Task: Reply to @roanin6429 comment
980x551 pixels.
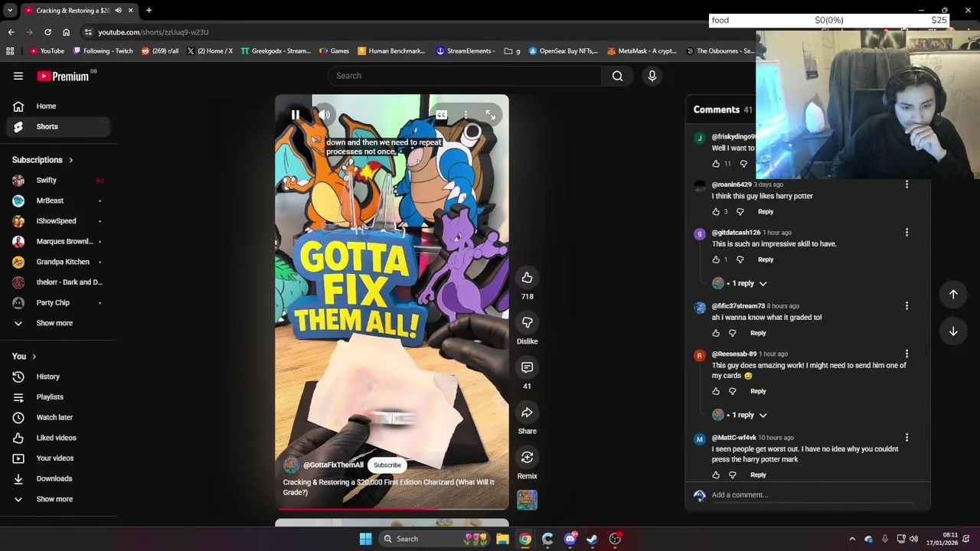Action: (766, 212)
